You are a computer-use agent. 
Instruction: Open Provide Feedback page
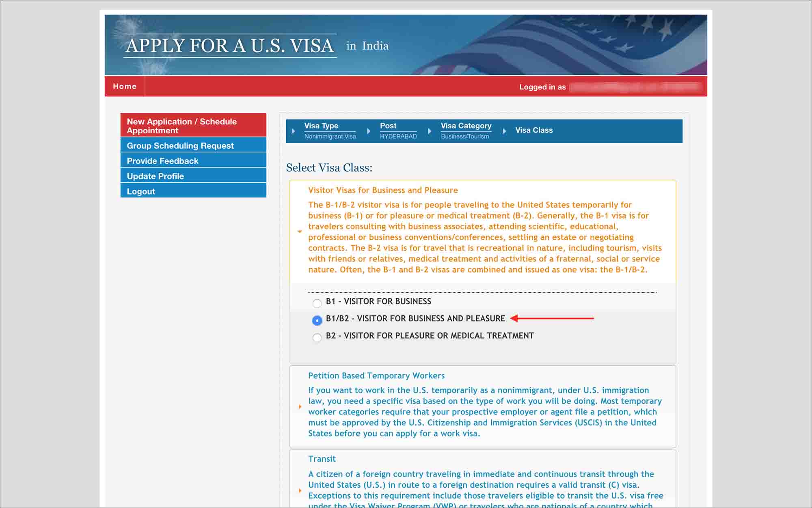click(x=163, y=161)
